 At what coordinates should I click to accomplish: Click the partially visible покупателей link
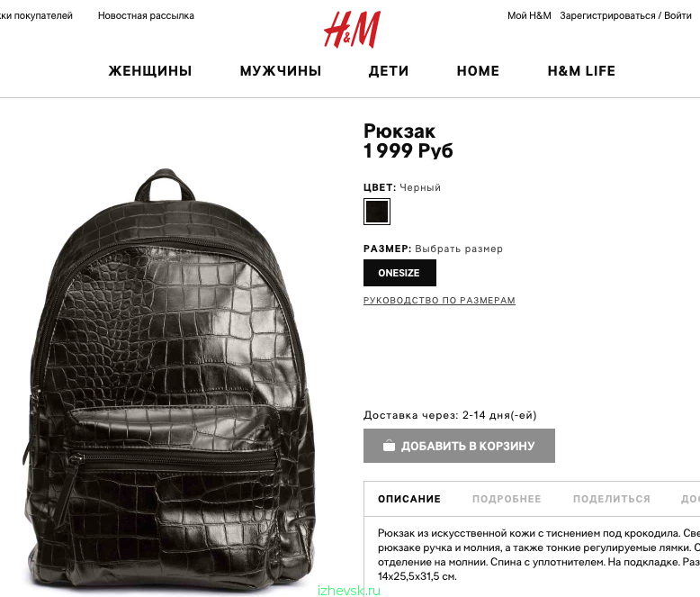[x=36, y=15]
